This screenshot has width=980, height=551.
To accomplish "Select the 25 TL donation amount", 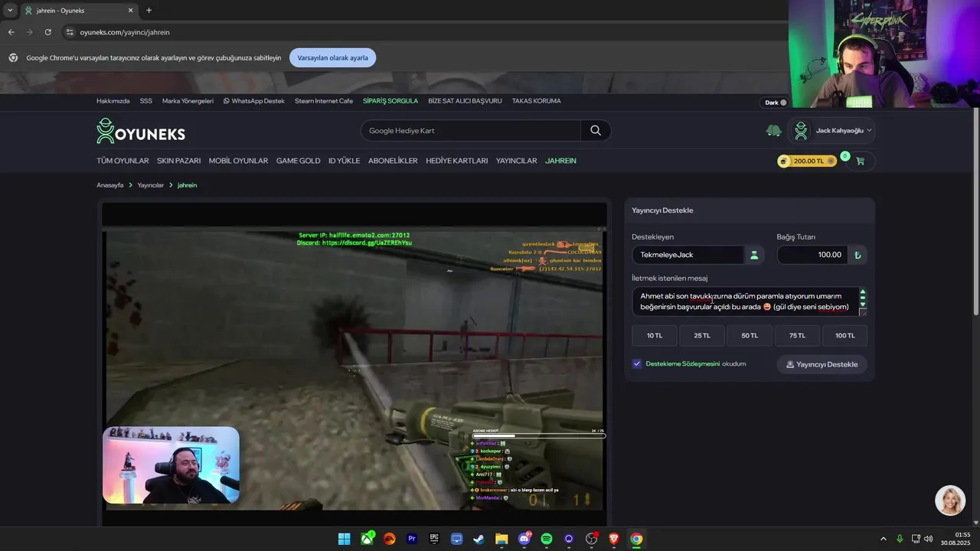I will [x=702, y=335].
